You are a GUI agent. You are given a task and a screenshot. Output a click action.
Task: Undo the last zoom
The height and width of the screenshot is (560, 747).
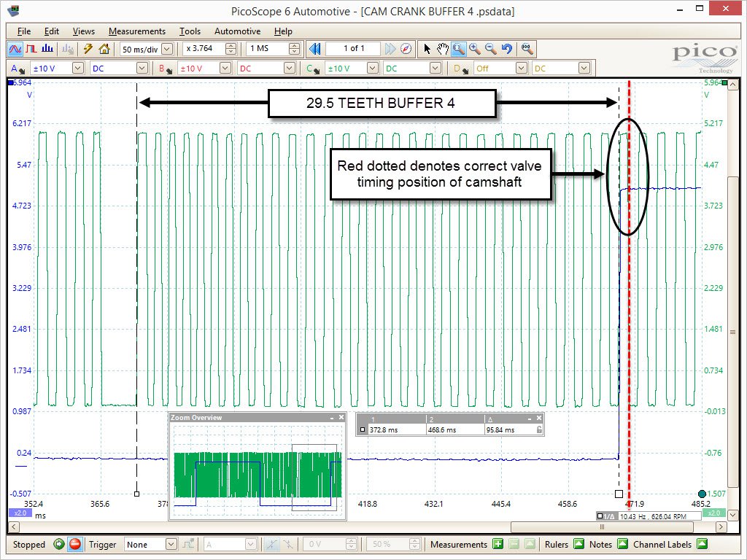(x=507, y=50)
